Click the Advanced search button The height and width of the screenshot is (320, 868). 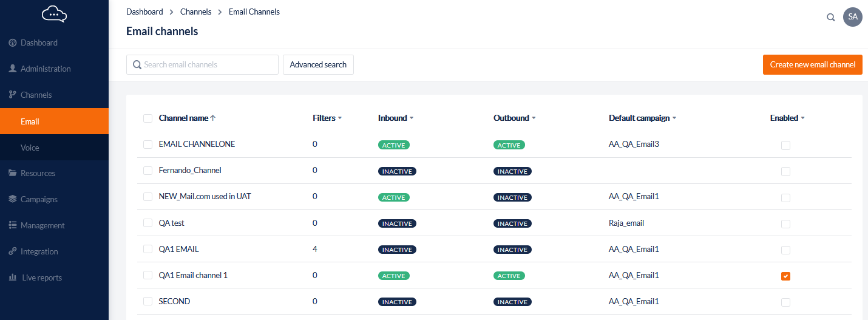pyautogui.click(x=318, y=64)
